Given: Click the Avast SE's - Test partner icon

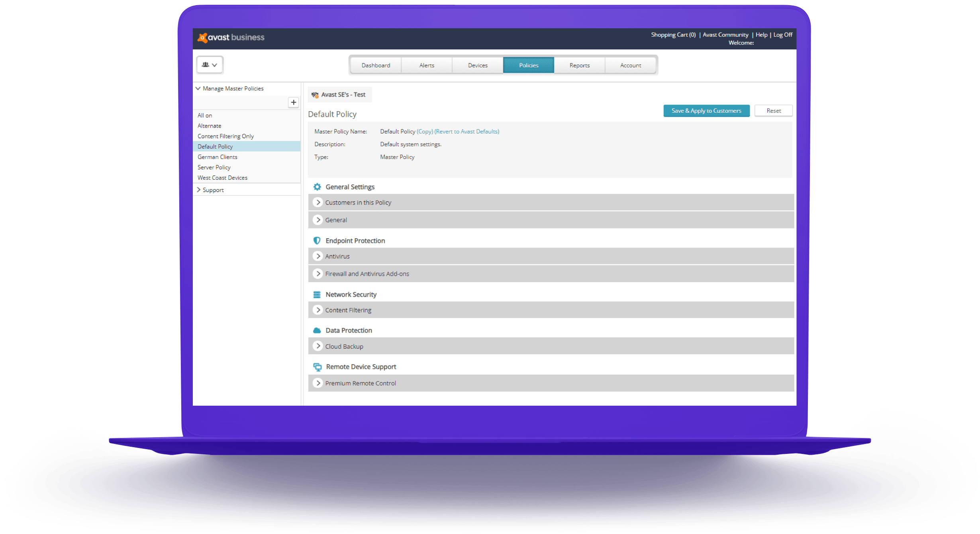Looking at the screenshot, I should pos(315,95).
